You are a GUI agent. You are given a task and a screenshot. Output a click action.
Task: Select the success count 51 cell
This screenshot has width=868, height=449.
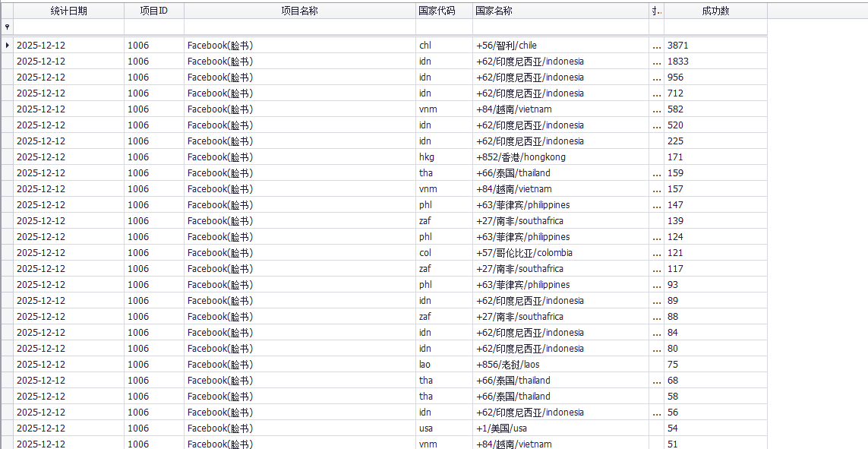click(716, 443)
